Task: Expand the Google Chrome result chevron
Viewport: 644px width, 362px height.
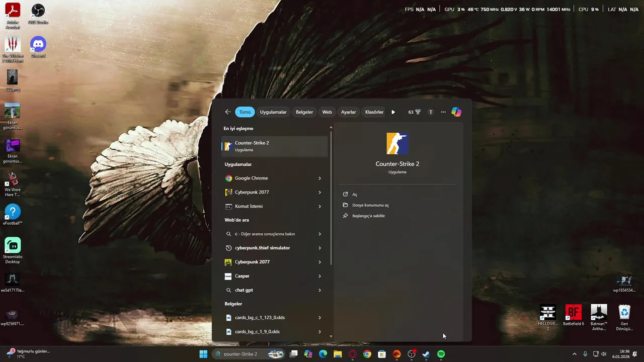Action: pyautogui.click(x=319, y=178)
